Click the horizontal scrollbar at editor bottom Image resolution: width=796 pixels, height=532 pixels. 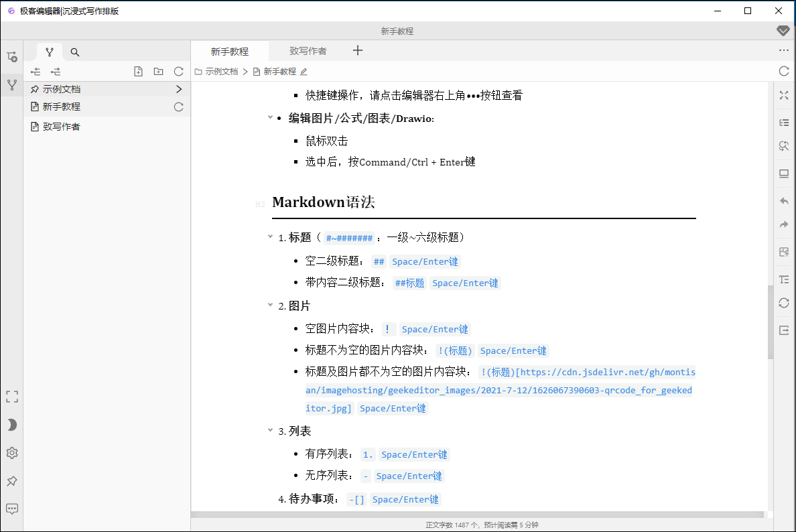click(x=477, y=515)
